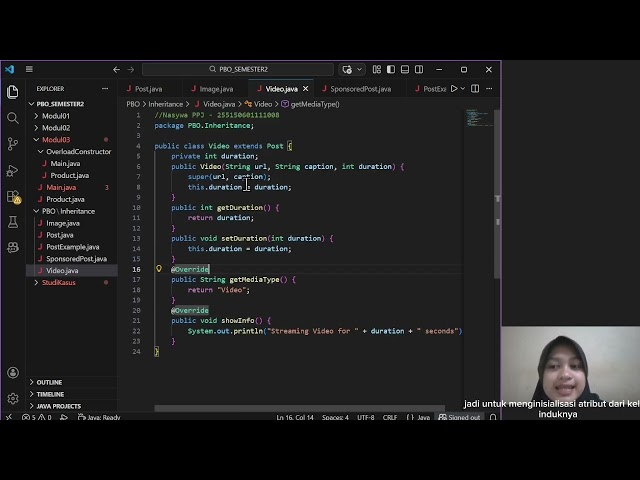This screenshot has width=640, height=480.
Task: Click Ln 16, Col 14 in status bar
Action: pyautogui.click(x=295, y=417)
